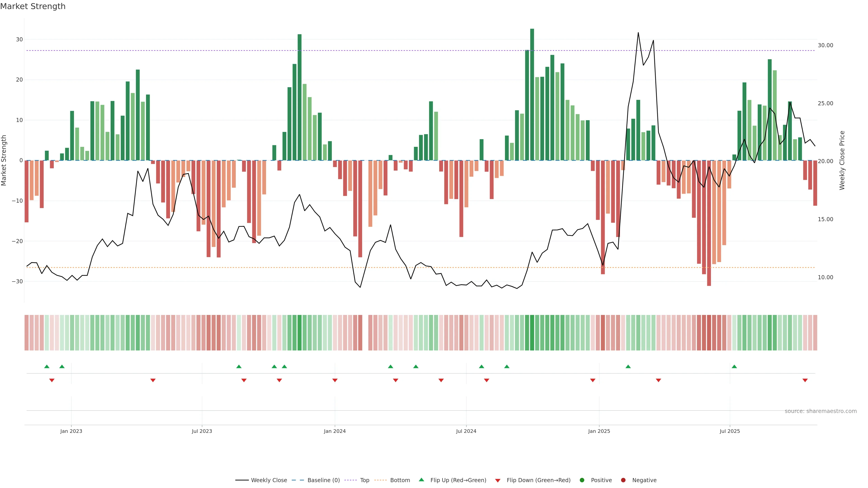868x488 pixels.
Task: Click the darkest green heat strip cell
Action: [x=532, y=332]
